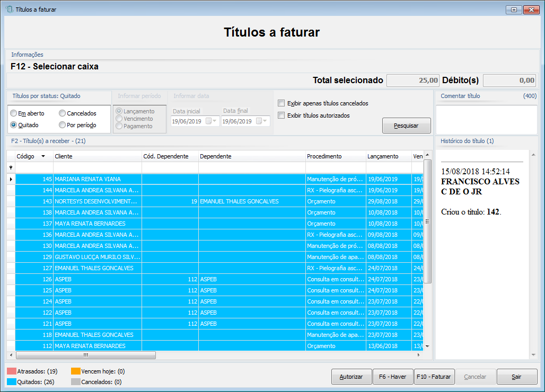The image size is (545, 392).
Task: Open the Data inicial date picker
Action: 212,121
